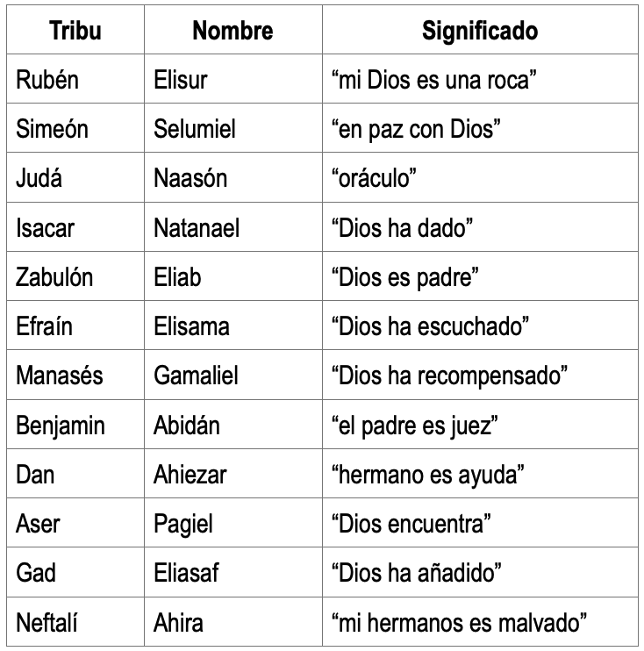
Task: Click the "mi hermanos es malvado" cell
Action: [x=480, y=621]
